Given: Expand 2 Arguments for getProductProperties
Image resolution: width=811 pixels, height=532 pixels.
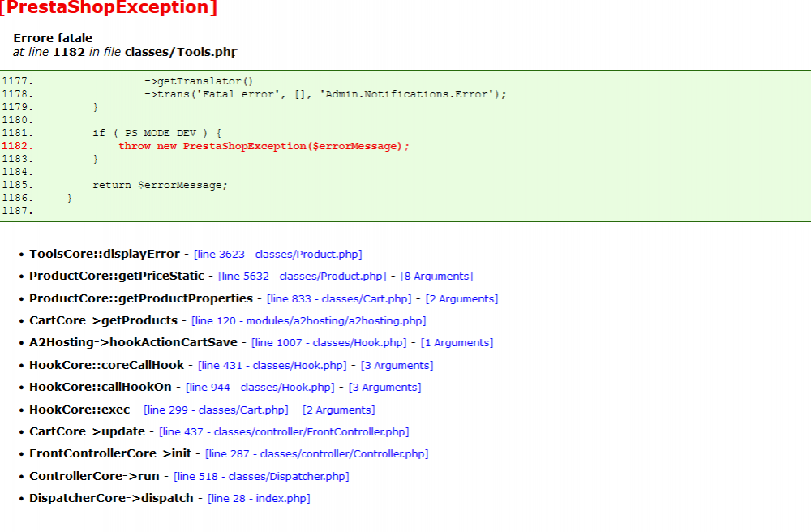Looking at the screenshot, I should (461, 298).
